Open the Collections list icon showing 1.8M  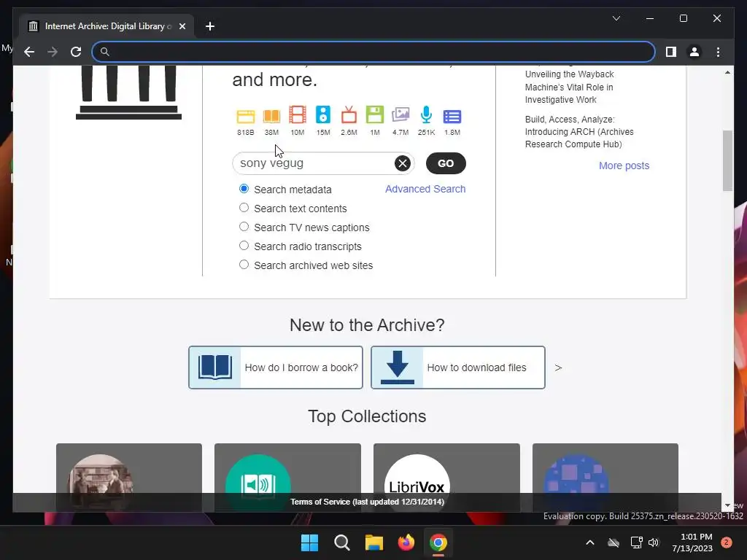tap(452, 117)
